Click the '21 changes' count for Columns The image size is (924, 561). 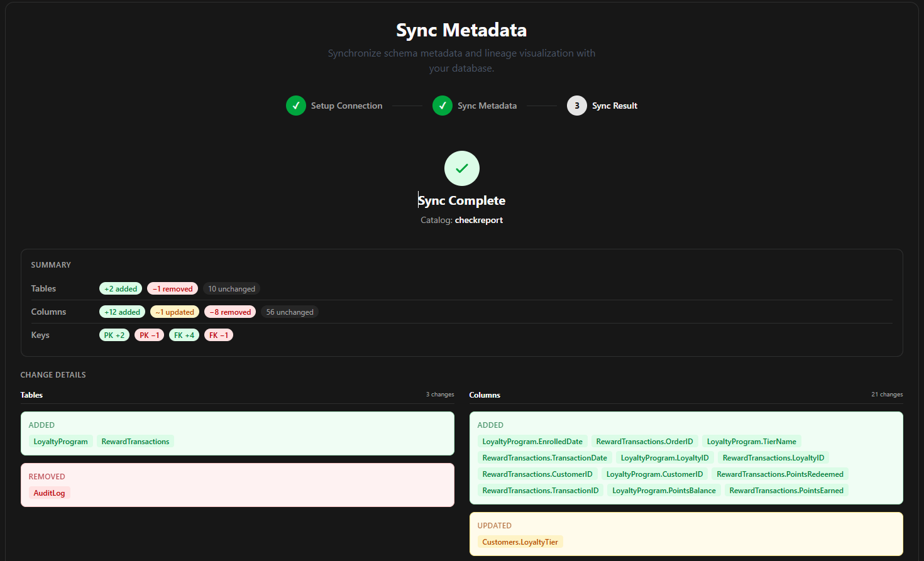(887, 395)
